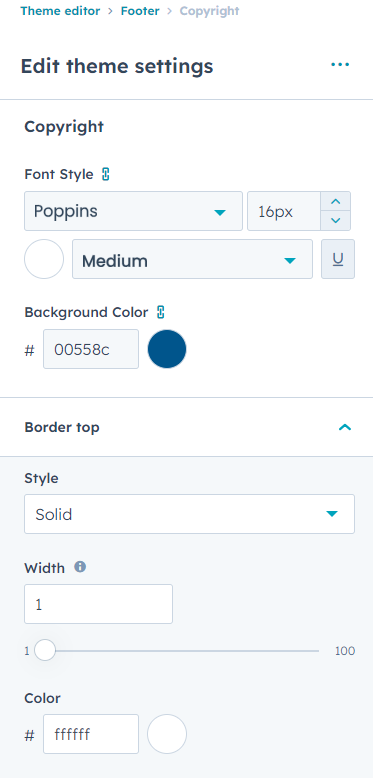Go to Footer breadcrumb
The width and height of the screenshot is (373, 778).
tap(140, 11)
